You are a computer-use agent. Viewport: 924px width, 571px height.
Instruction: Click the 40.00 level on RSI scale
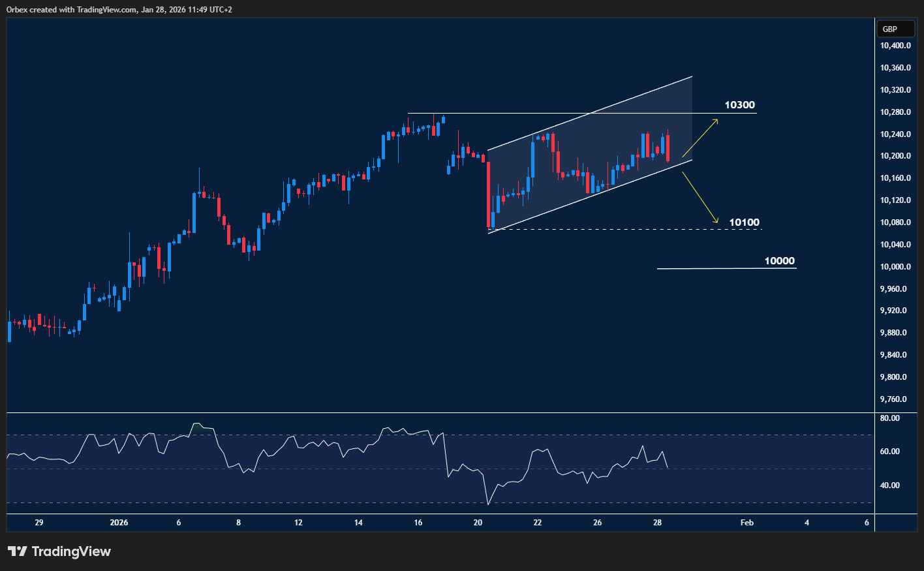889,486
